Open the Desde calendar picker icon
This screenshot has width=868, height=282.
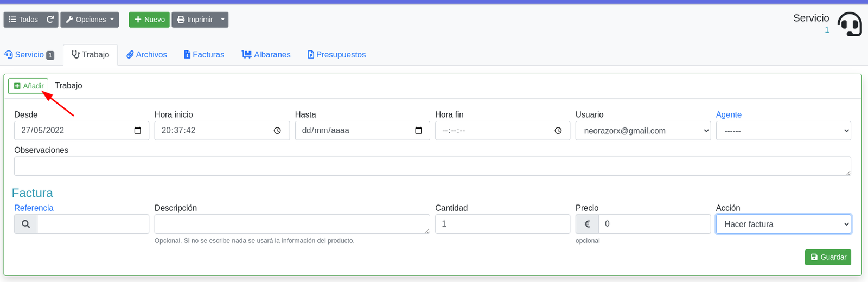click(x=137, y=131)
